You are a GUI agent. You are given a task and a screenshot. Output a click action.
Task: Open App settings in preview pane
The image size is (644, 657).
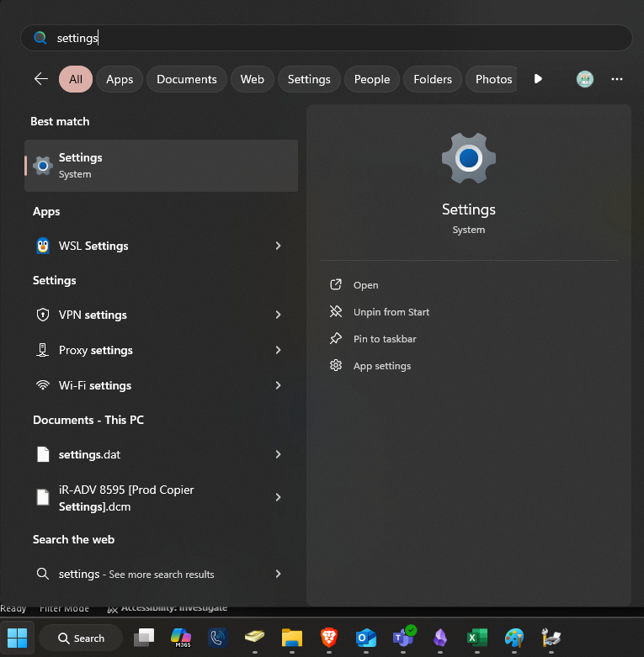coord(382,366)
